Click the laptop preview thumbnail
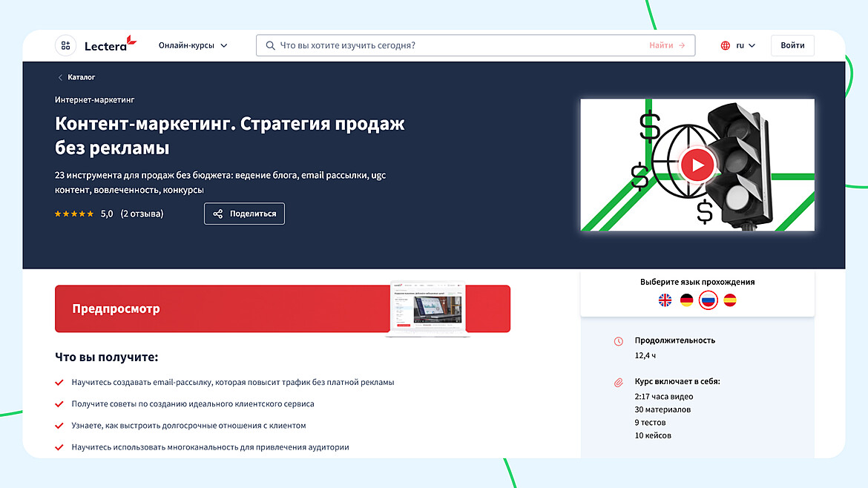Image resolution: width=868 pixels, height=488 pixels. click(x=428, y=307)
